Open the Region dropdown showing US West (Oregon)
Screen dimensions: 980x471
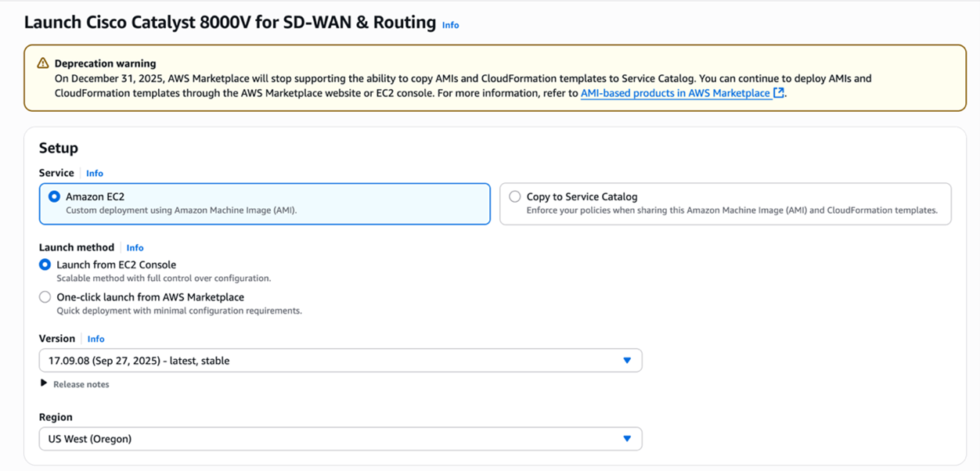tap(340, 439)
